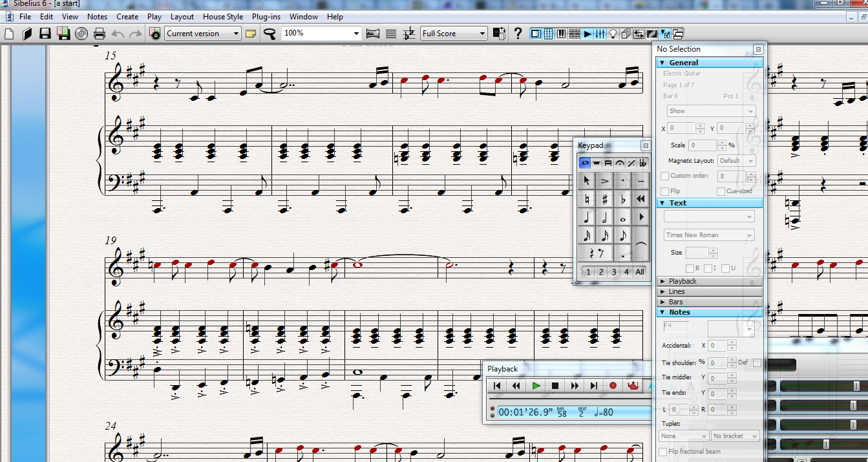Choose the quarter note on Keypad

point(587,217)
